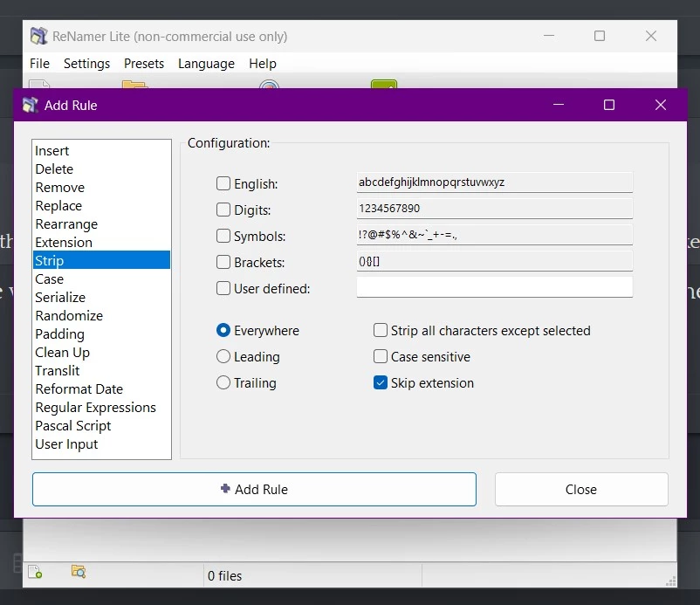
Task: Check the Brackets option
Action: pyautogui.click(x=223, y=262)
